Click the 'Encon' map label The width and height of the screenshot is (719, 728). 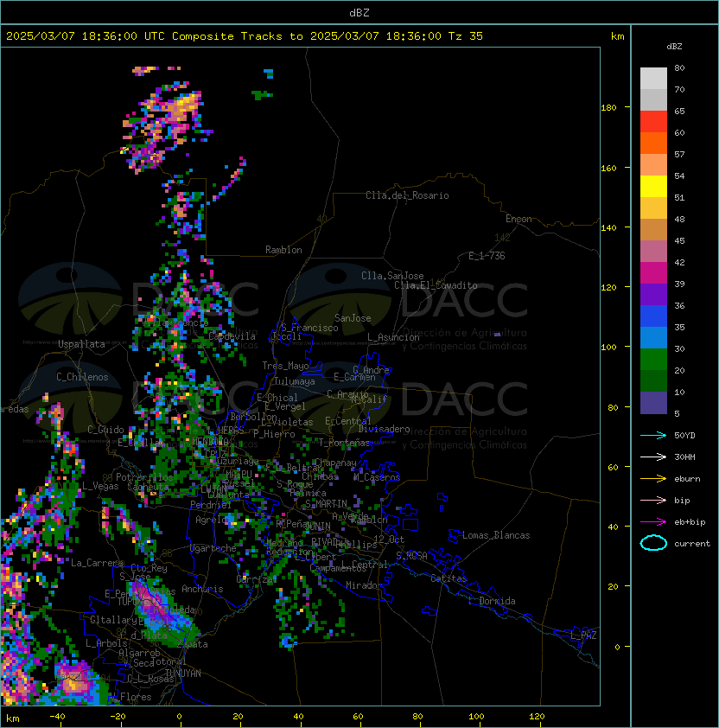pos(519,219)
